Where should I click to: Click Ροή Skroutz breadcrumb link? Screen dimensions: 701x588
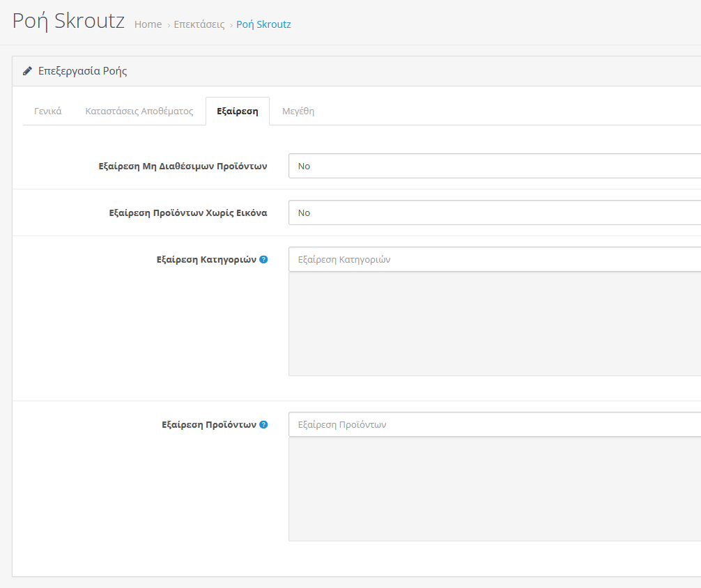point(263,24)
